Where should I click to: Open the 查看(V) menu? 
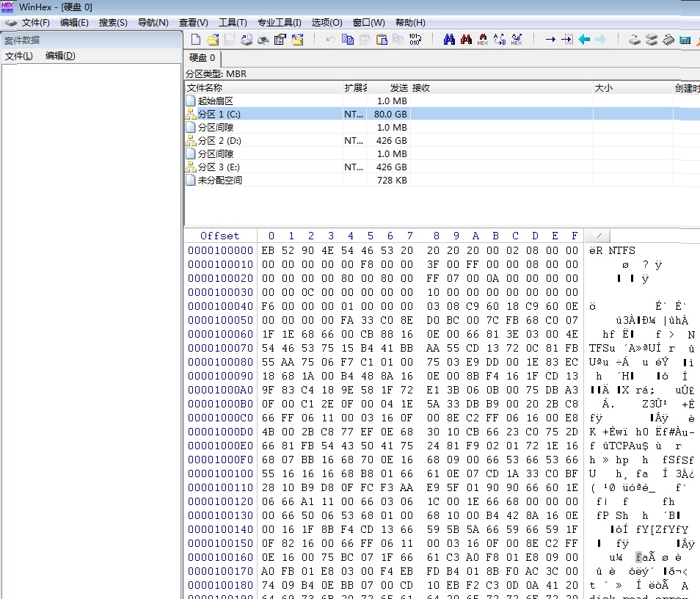click(193, 23)
